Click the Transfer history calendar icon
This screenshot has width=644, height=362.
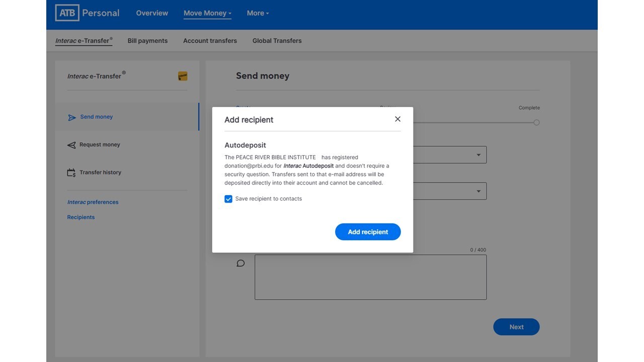[x=71, y=172]
